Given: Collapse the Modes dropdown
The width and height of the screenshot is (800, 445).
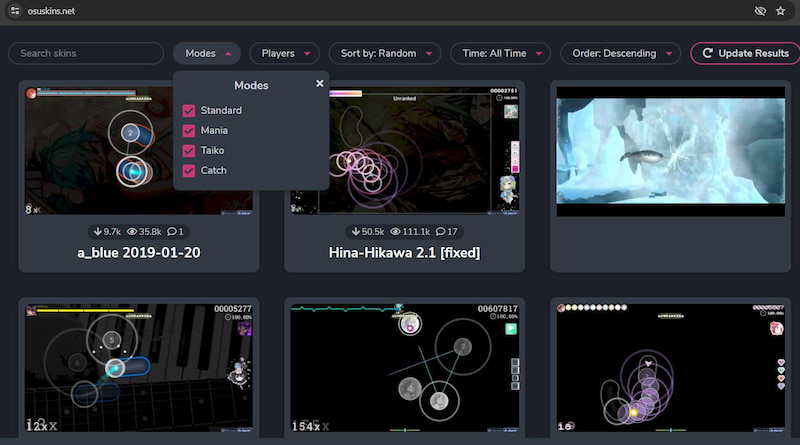Looking at the screenshot, I should click(207, 53).
